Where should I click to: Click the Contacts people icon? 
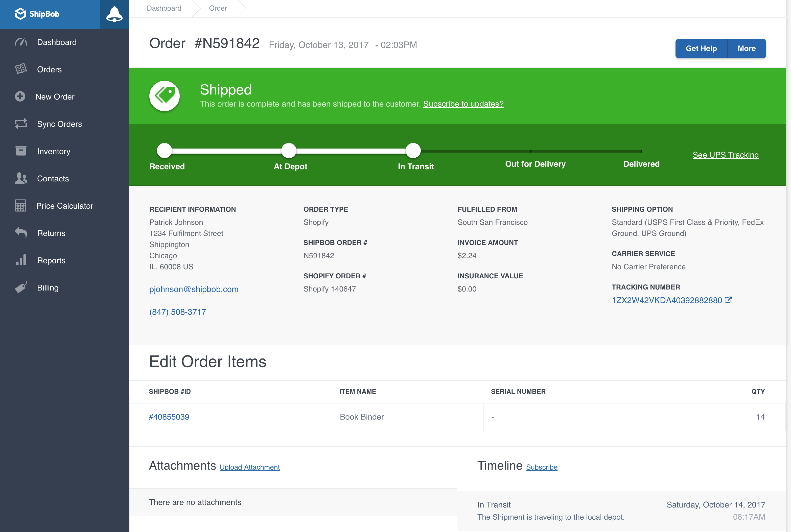(x=21, y=178)
